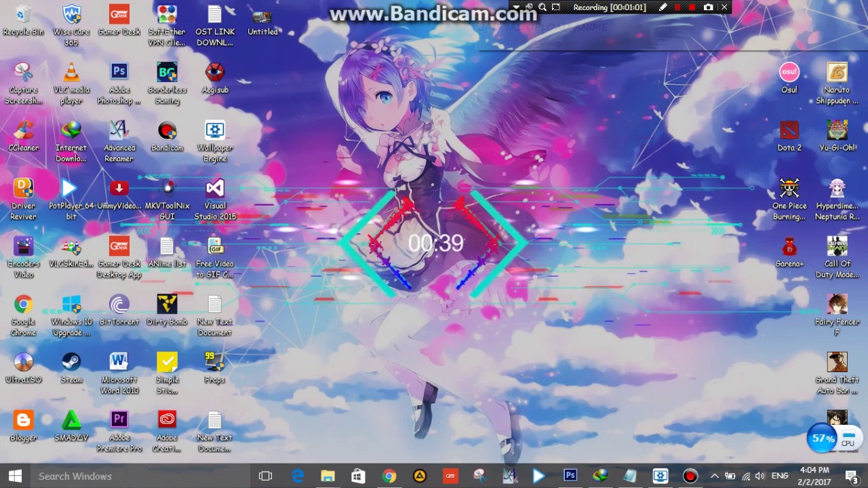Launch Steam from desktop
The width and height of the screenshot is (868, 488).
coord(71,368)
